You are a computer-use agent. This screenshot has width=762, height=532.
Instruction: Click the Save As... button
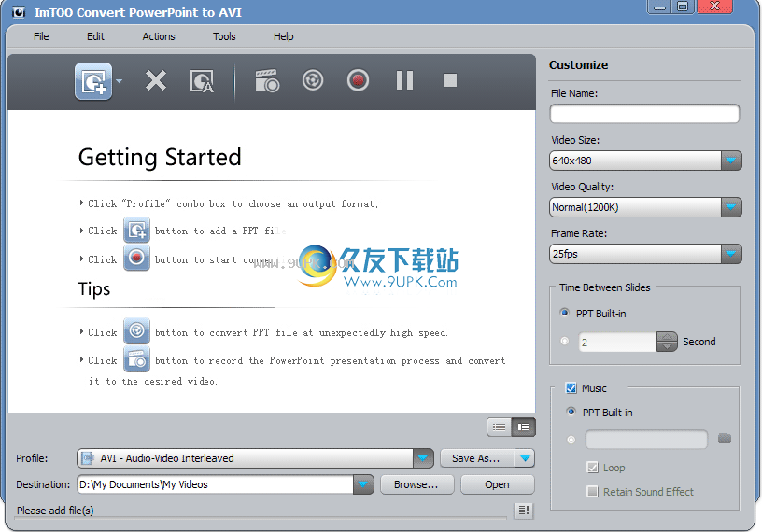(476, 458)
